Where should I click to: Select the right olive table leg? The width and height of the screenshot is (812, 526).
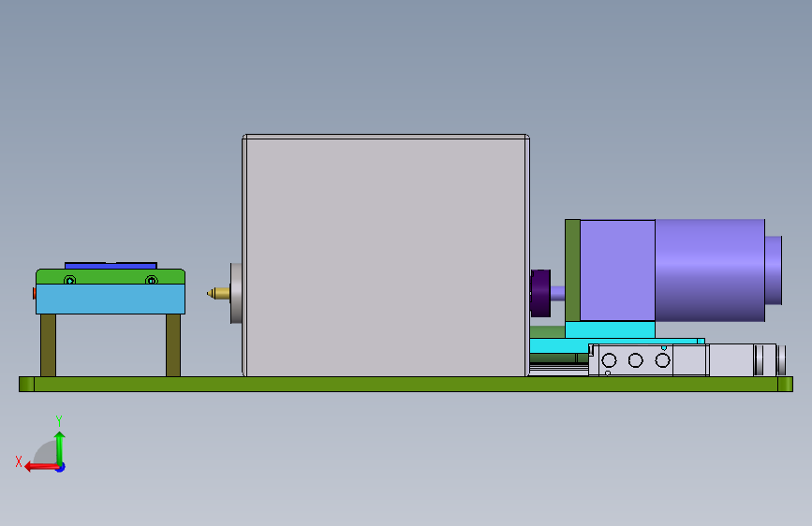tap(173, 345)
